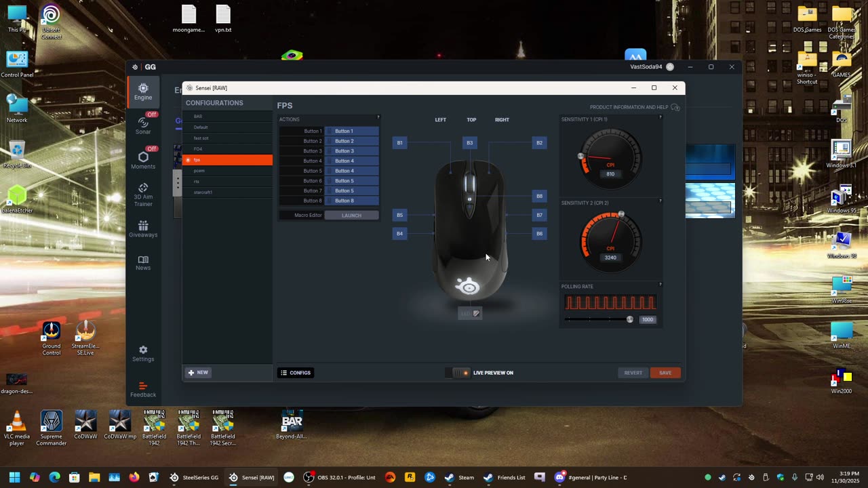The image size is (868, 488).
Task: Select mouse button label B6
Action: [539, 233]
